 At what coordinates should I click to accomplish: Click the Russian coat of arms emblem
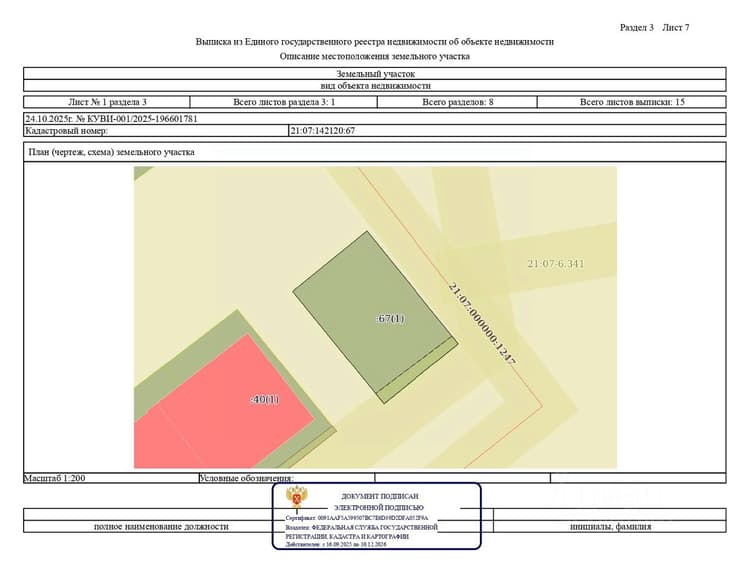[x=297, y=498]
